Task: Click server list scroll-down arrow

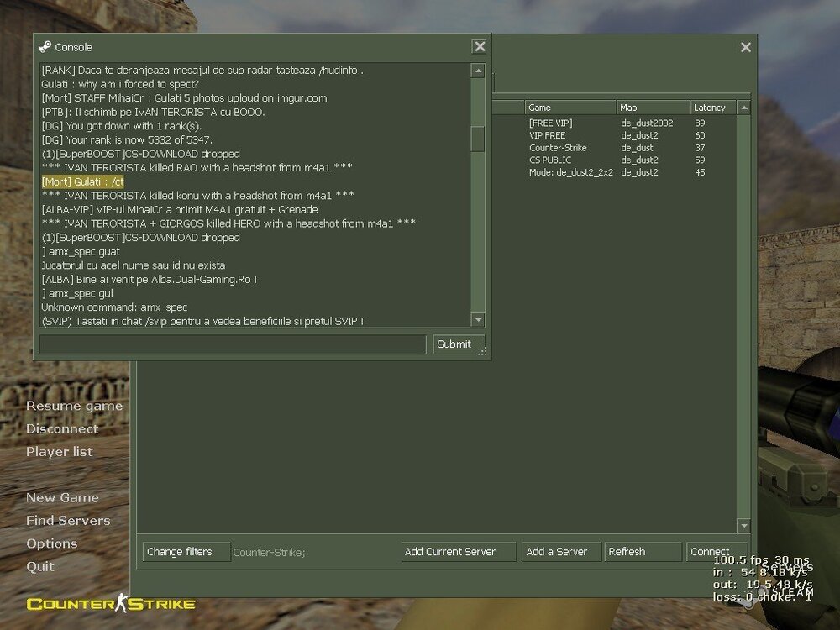Action: [x=743, y=525]
